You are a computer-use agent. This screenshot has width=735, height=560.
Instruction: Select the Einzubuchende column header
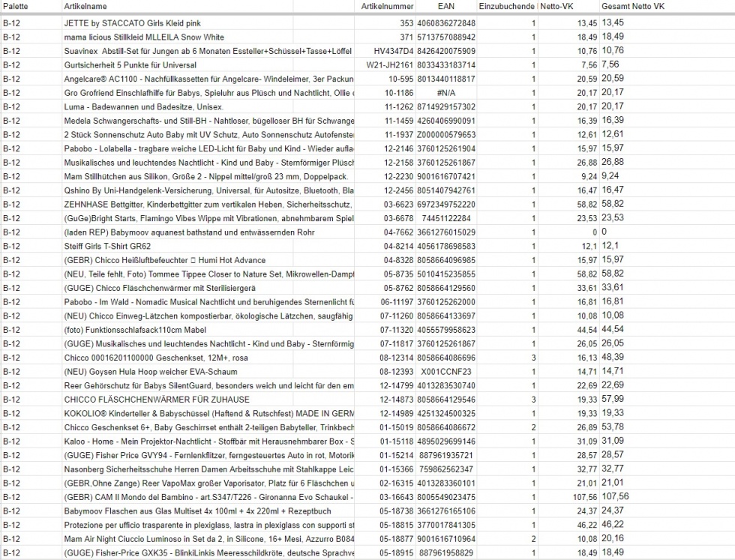click(507, 7)
